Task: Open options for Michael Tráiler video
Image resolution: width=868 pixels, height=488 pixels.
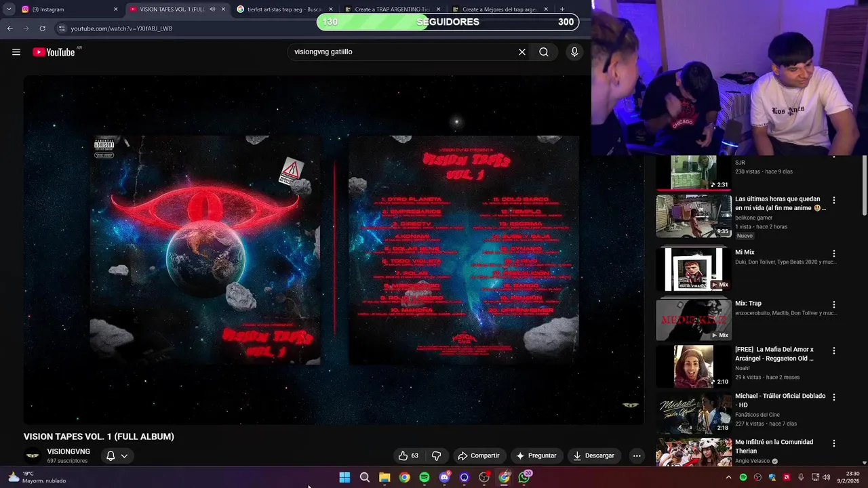Action: 834,397
